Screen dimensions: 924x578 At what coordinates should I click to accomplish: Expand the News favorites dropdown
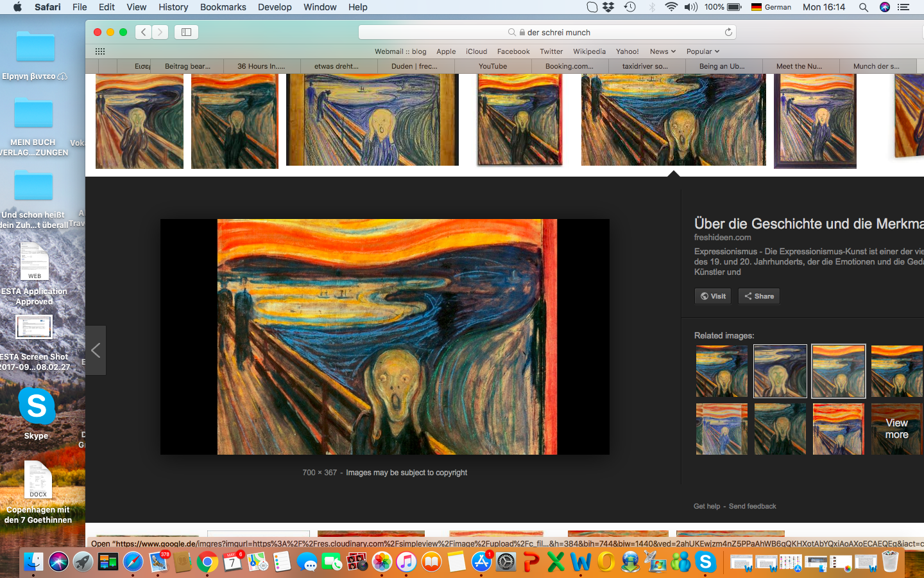tap(663, 51)
